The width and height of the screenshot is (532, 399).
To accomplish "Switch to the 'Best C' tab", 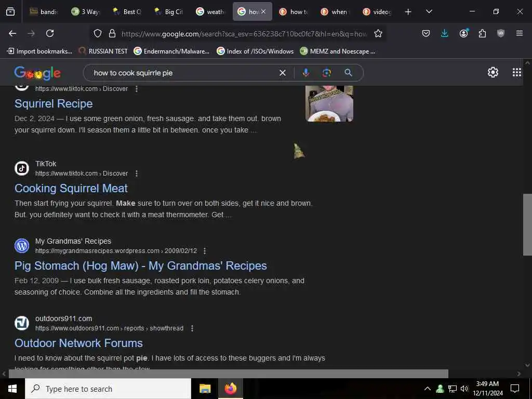I will click(x=127, y=11).
